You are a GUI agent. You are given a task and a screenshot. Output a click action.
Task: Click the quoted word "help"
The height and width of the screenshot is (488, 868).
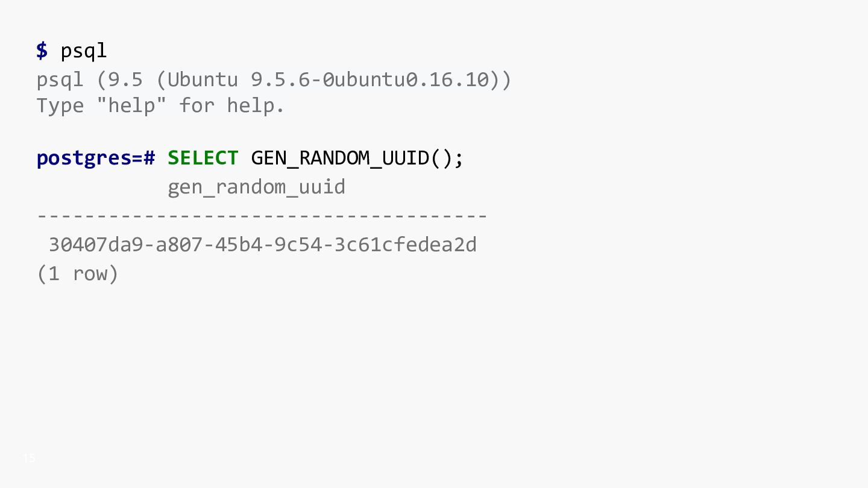coord(131,105)
